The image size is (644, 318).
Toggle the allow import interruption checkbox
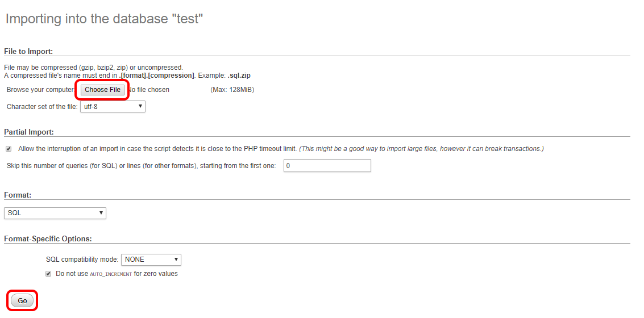click(9, 149)
